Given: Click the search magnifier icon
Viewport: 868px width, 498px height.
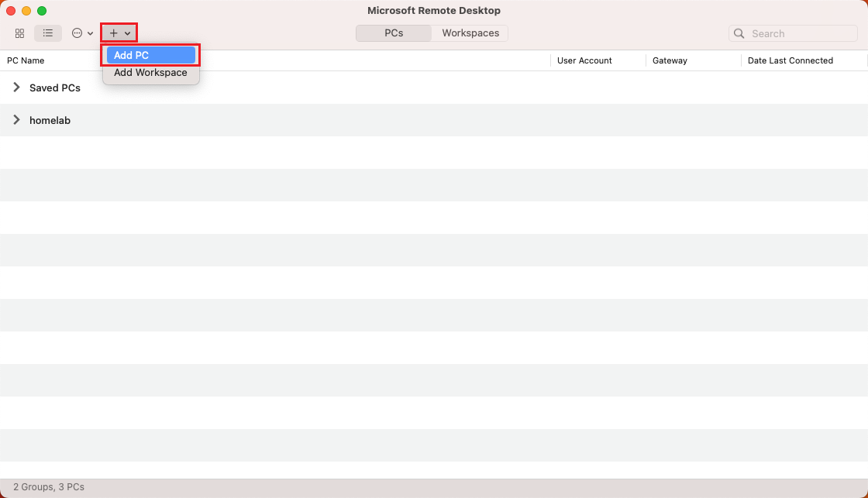Looking at the screenshot, I should point(739,33).
